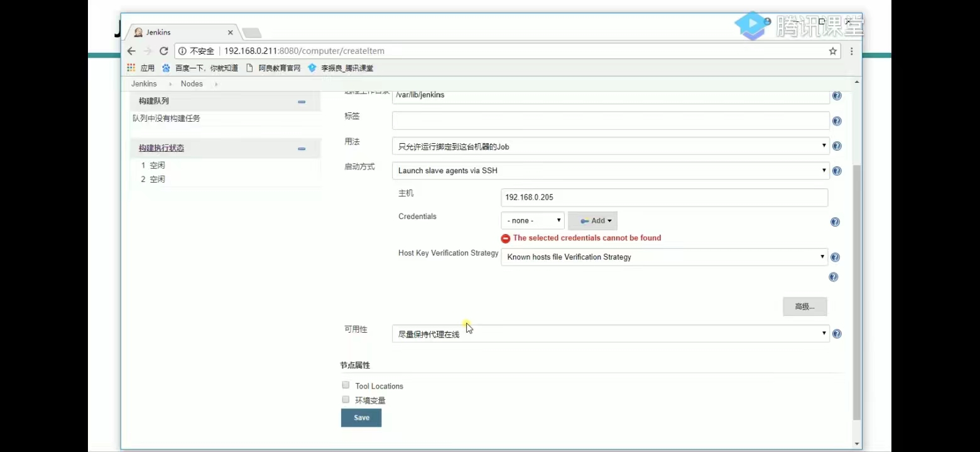Click the browser forward arrow
The height and width of the screenshot is (452, 980).
pyautogui.click(x=148, y=51)
